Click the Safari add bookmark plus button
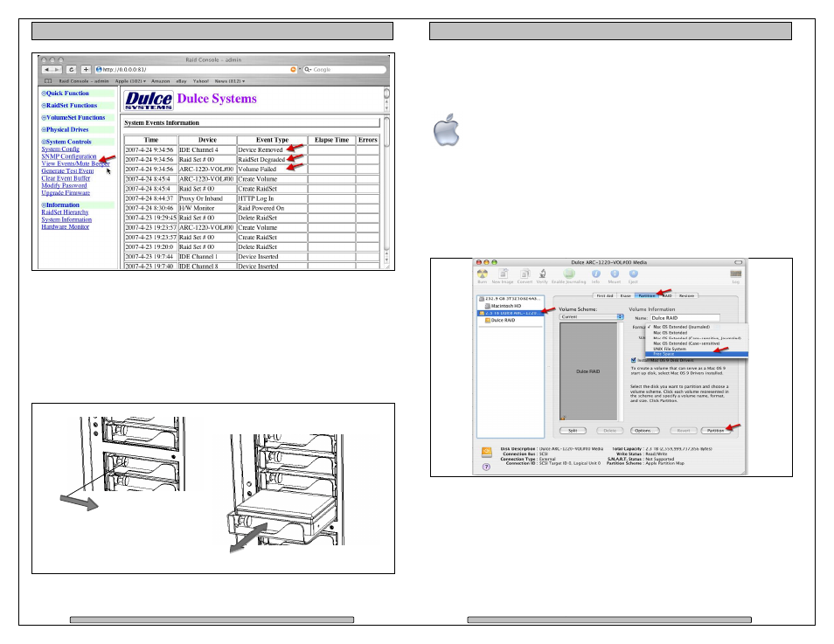Viewport: 834px width, 644px height. click(x=86, y=70)
